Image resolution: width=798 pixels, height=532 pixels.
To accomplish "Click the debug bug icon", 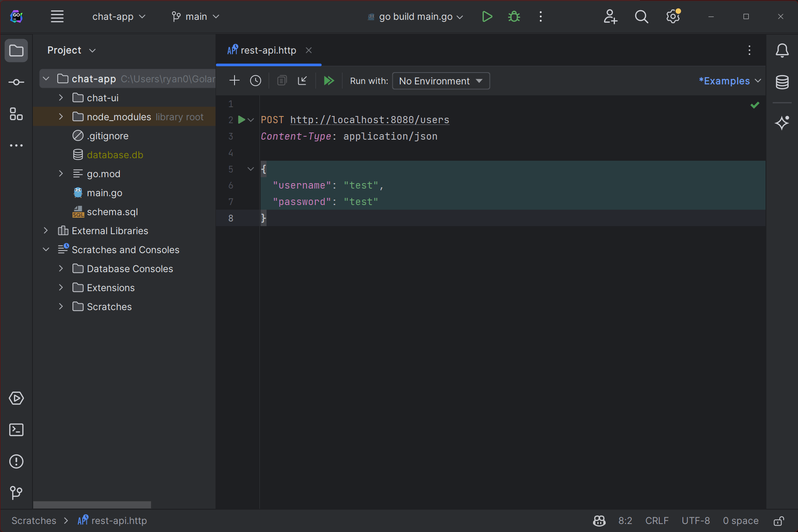I will pyautogui.click(x=514, y=16).
